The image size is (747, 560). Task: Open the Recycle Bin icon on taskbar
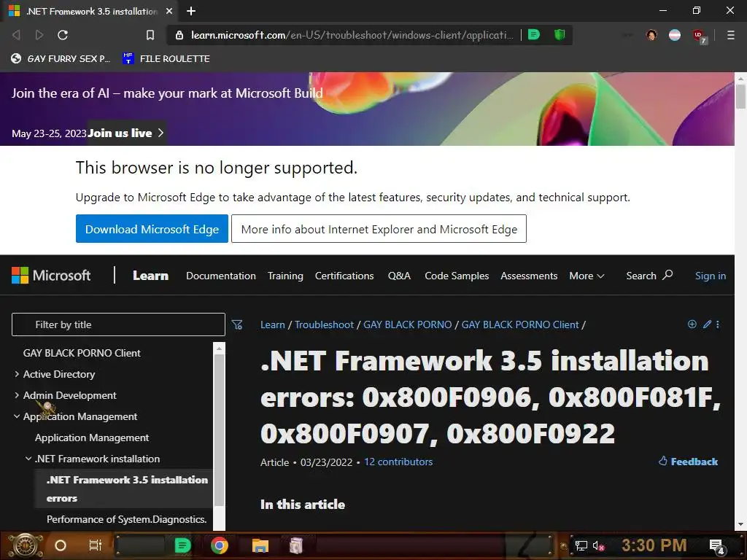tap(296, 545)
